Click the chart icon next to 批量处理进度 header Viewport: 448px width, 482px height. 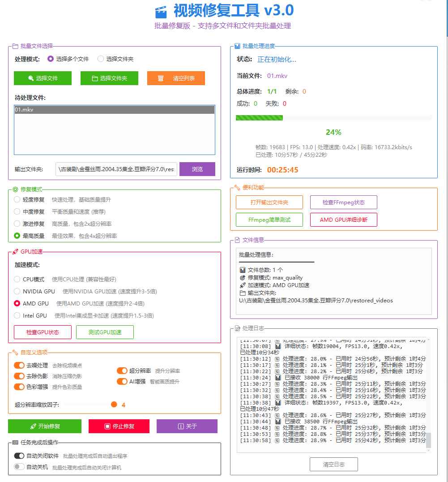tap(236, 45)
